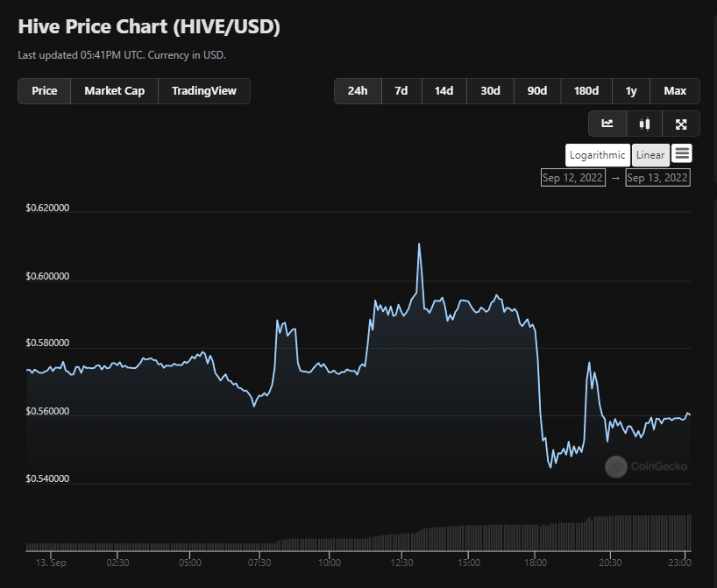Screen dimensions: 717x588
Task: Click the Hive Price Chart heading
Action: coord(149,26)
